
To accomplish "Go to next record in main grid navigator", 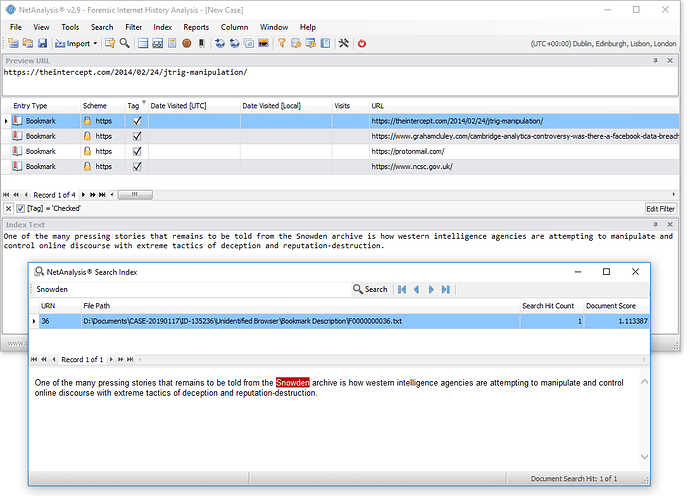I will [x=83, y=195].
